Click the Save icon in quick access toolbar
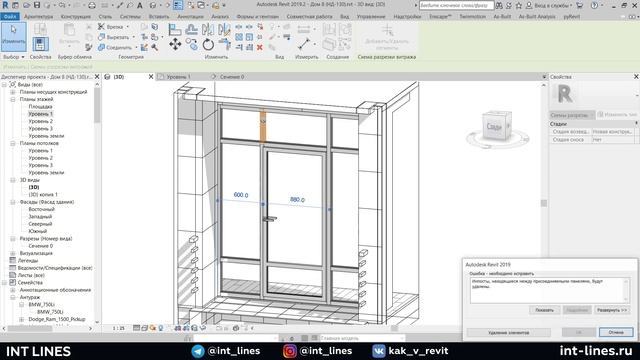 click(37, 5)
